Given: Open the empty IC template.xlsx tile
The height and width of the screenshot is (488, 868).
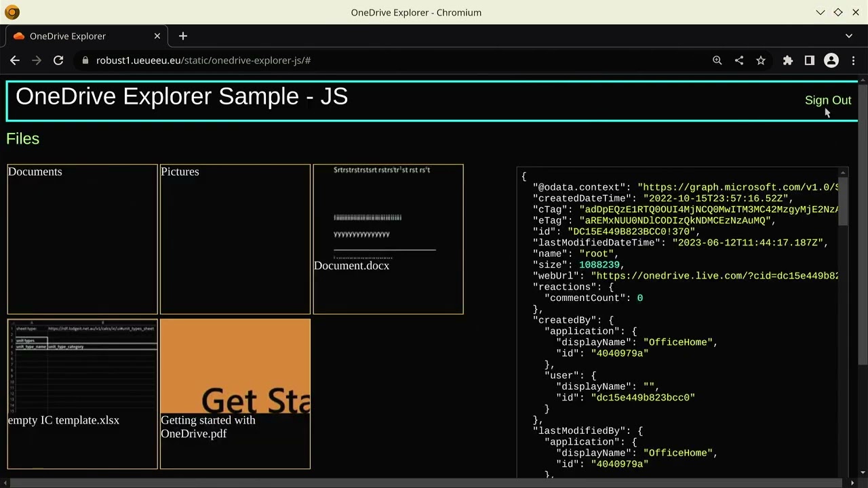Looking at the screenshot, I should (82, 394).
